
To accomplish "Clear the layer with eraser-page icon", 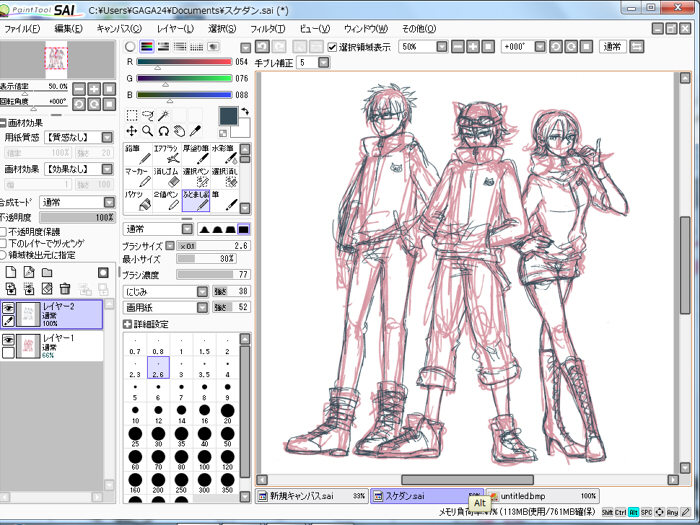I will (47, 288).
